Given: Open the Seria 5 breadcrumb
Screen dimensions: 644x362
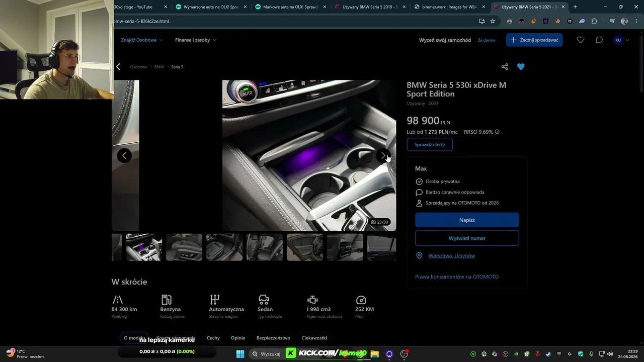Looking at the screenshot, I should click(x=177, y=67).
